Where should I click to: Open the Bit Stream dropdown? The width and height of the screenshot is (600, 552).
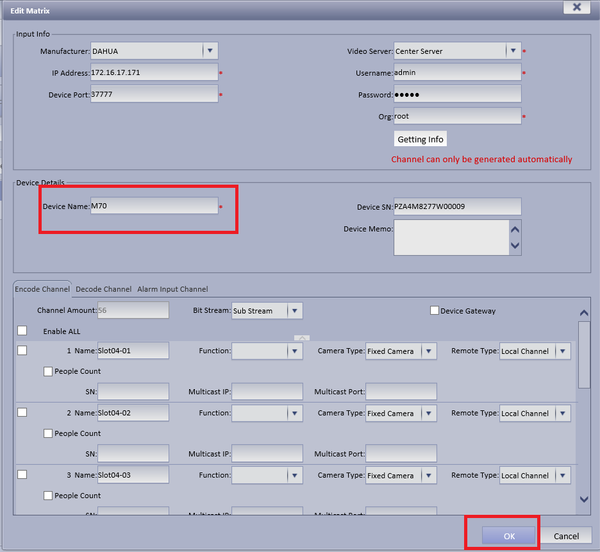click(x=295, y=311)
